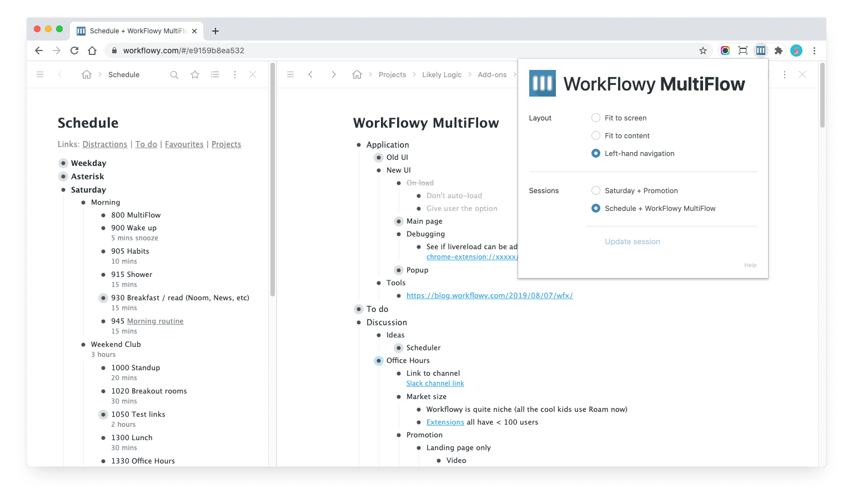Click the forward navigation arrow in the right pane
The image size is (853, 504).
point(334,74)
